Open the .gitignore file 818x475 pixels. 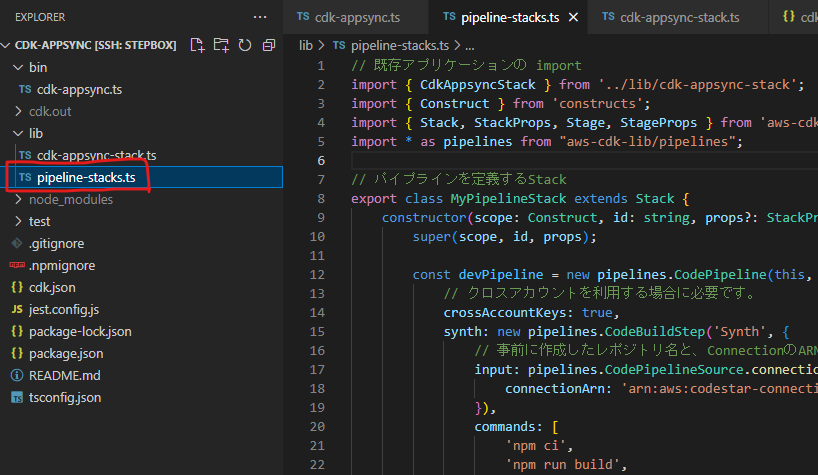55,243
